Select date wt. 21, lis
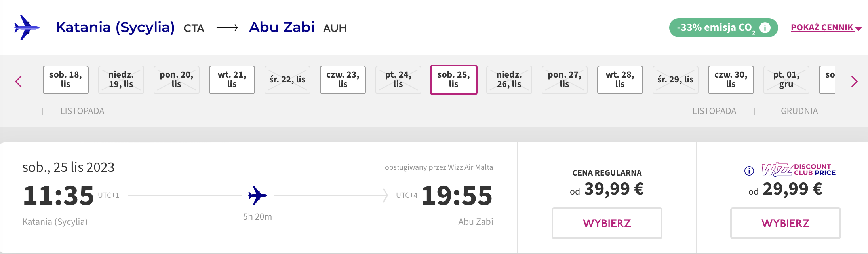 coord(232,80)
